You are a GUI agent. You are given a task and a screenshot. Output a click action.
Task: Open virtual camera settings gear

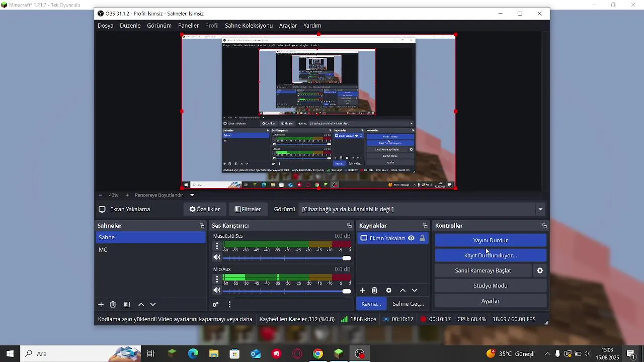[540, 270]
